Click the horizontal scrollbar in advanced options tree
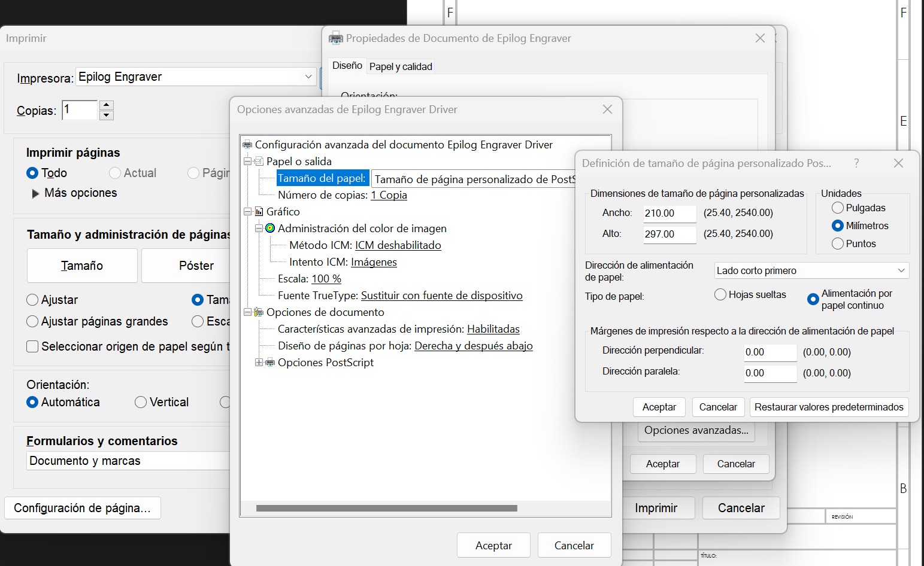The width and height of the screenshot is (924, 566). click(386, 509)
